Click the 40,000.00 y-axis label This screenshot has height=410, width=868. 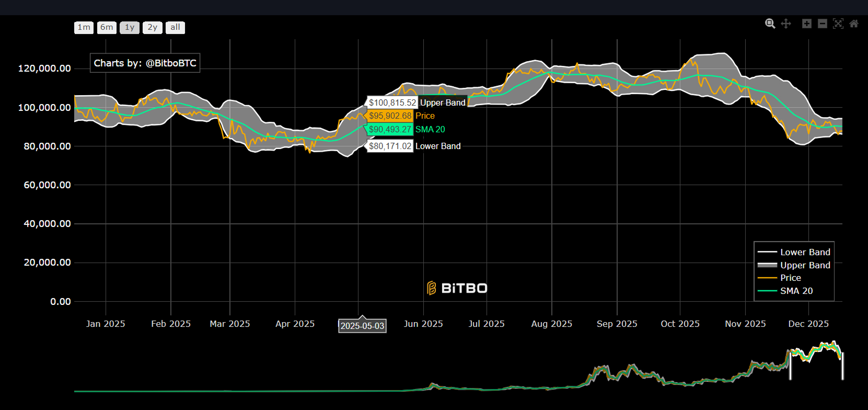[x=47, y=223]
